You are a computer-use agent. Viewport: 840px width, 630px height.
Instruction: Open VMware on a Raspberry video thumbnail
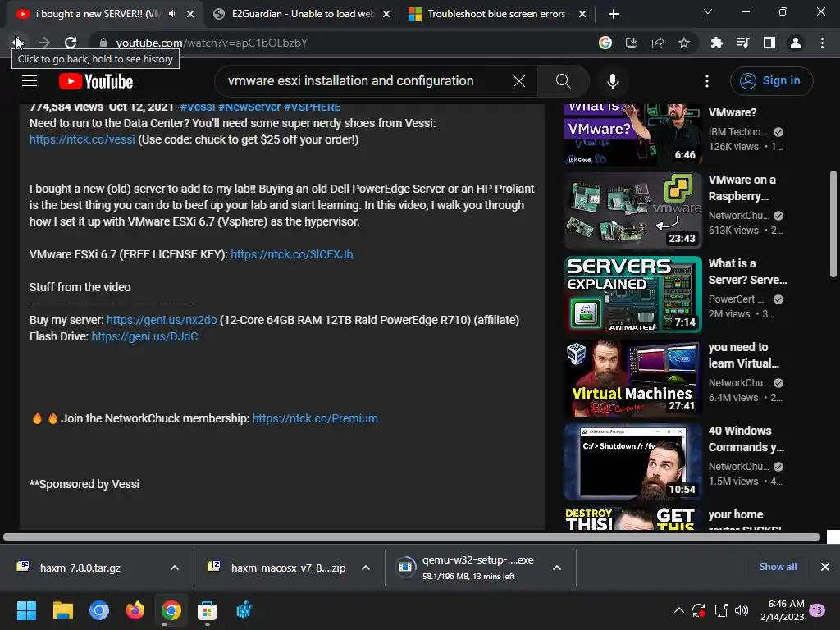633,211
